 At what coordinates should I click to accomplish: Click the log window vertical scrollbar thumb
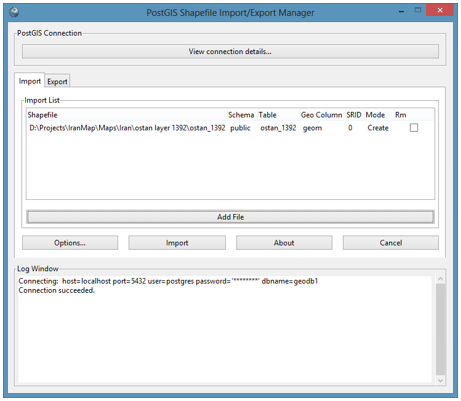point(440,329)
